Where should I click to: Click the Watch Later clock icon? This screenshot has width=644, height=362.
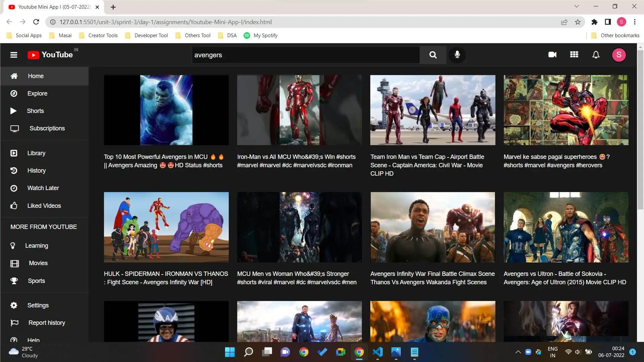(x=14, y=188)
